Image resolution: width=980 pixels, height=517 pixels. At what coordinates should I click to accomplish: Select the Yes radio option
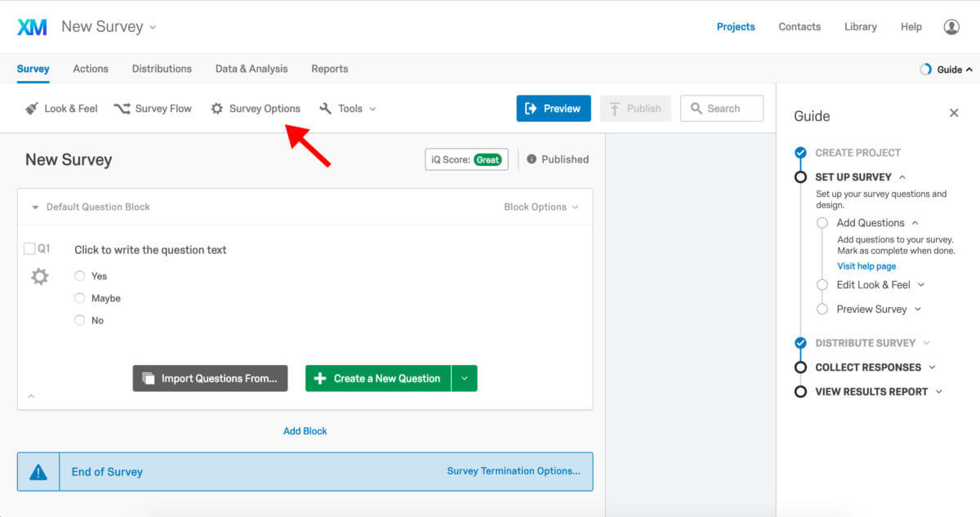(80, 276)
